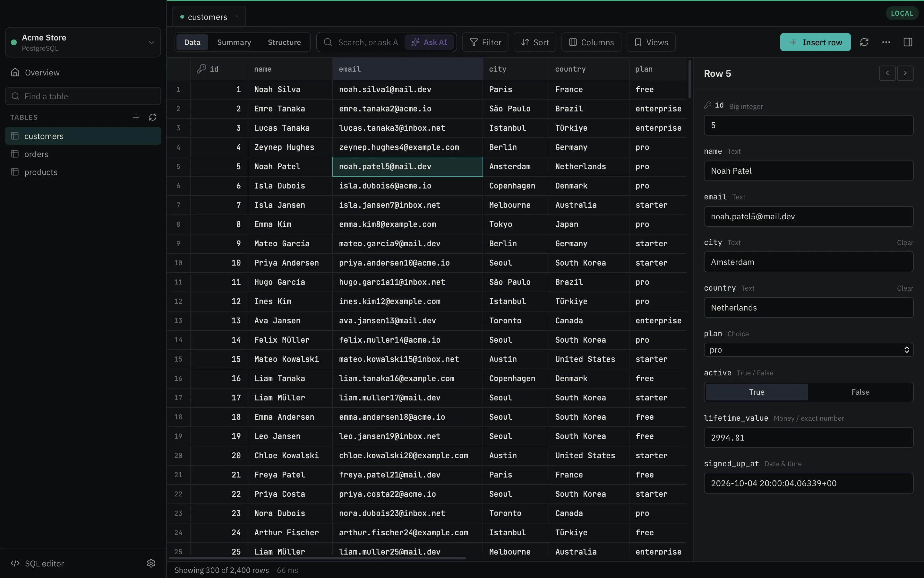Clear the city field value
Screen dimensions: 924x578
905,243
